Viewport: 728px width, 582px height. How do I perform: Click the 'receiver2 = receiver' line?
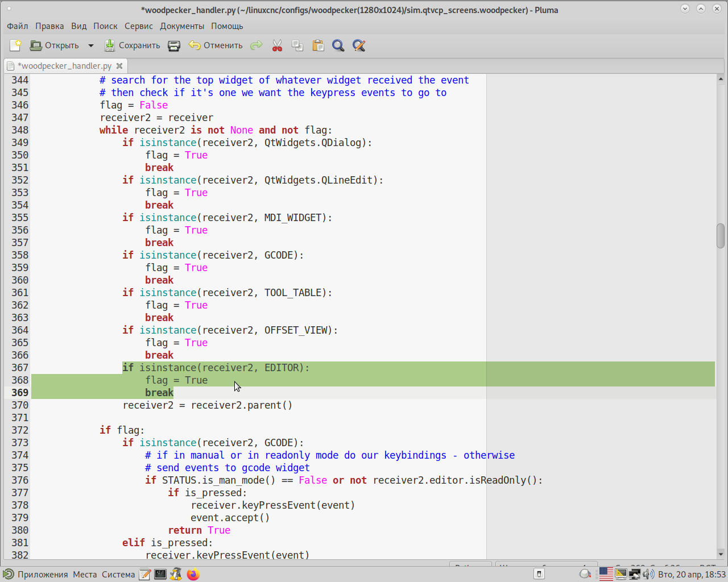[156, 118]
